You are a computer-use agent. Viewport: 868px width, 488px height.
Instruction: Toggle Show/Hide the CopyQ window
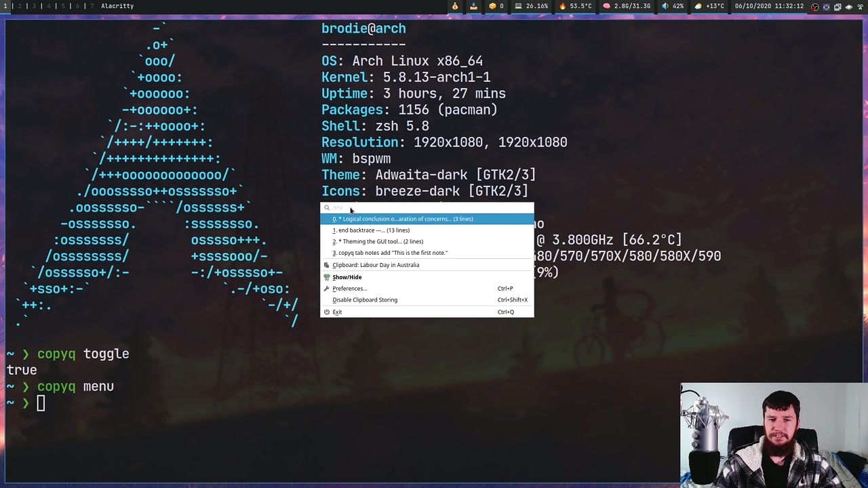347,277
